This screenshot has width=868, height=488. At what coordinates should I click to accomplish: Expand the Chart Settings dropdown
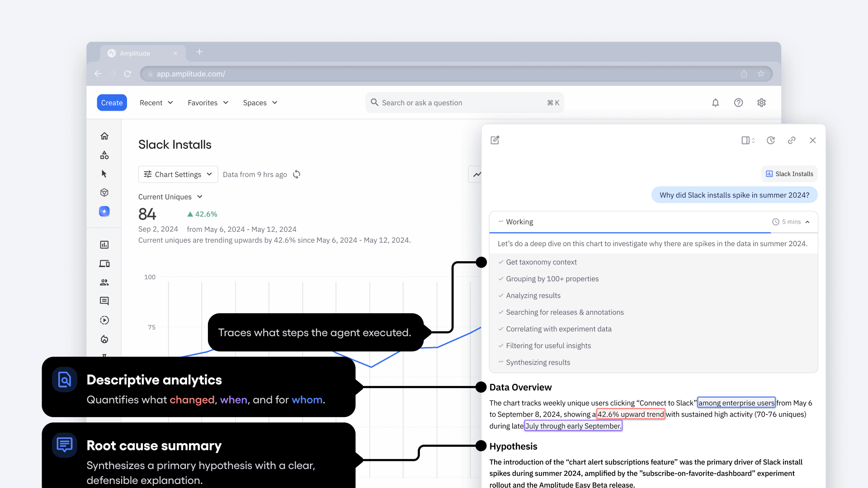pyautogui.click(x=178, y=174)
